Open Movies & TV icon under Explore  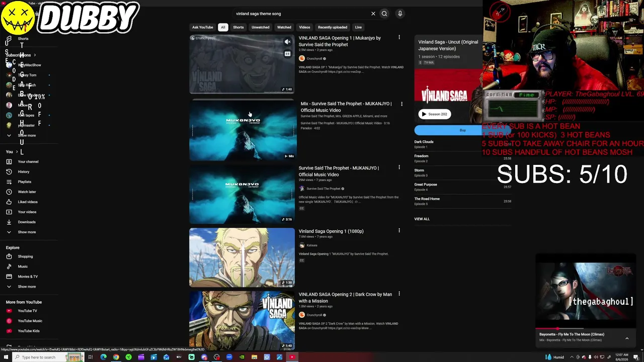click(9, 277)
